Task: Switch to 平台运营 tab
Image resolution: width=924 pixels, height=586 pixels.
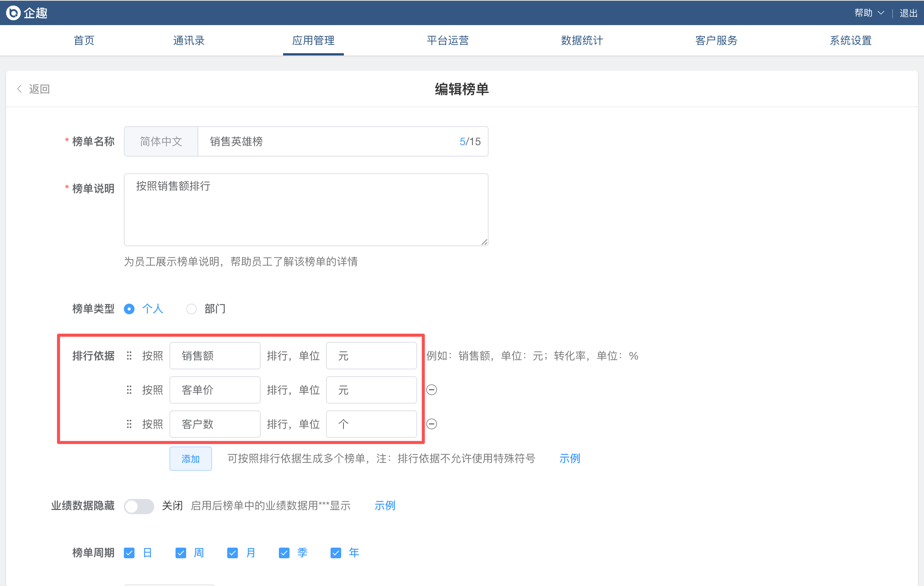Action: 448,40
